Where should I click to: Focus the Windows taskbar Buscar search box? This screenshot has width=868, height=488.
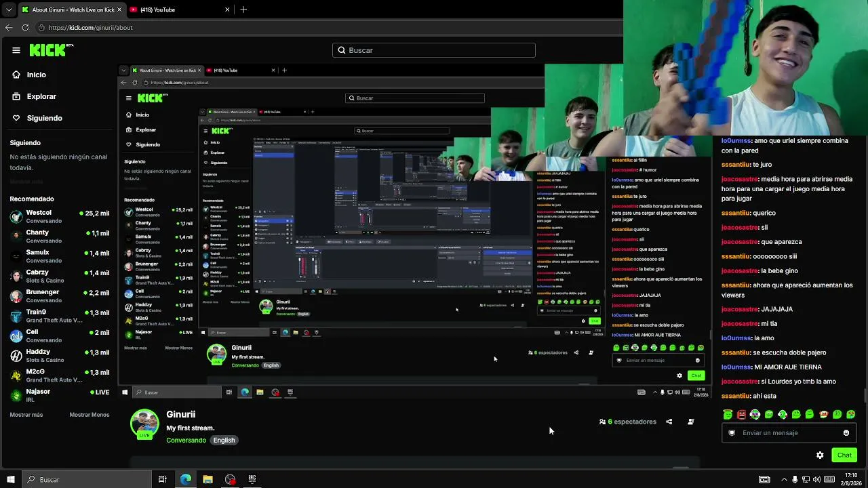[x=86, y=480]
